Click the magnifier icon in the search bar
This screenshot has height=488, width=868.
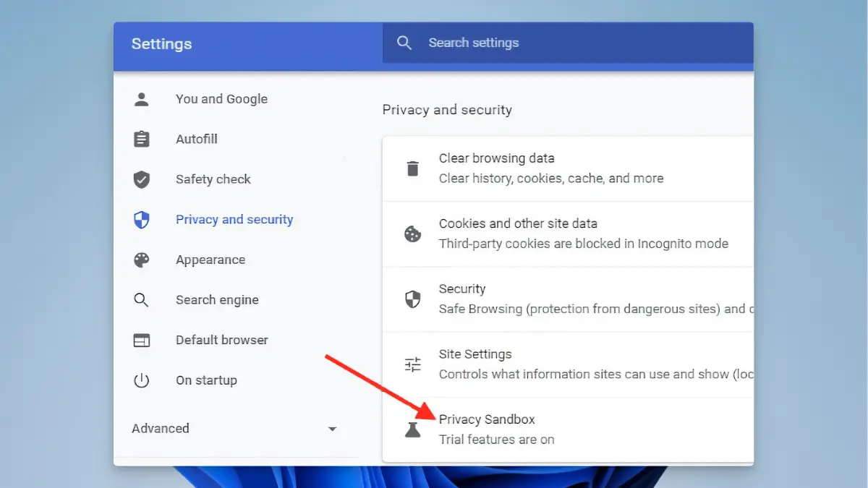tap(404, 43)
